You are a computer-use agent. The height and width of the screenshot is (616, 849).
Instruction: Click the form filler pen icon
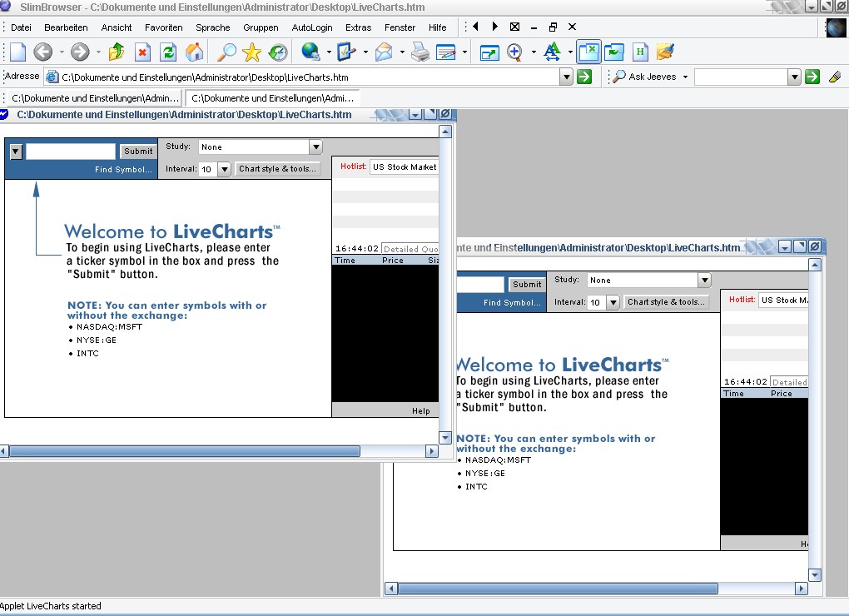[x=346, y=52]
